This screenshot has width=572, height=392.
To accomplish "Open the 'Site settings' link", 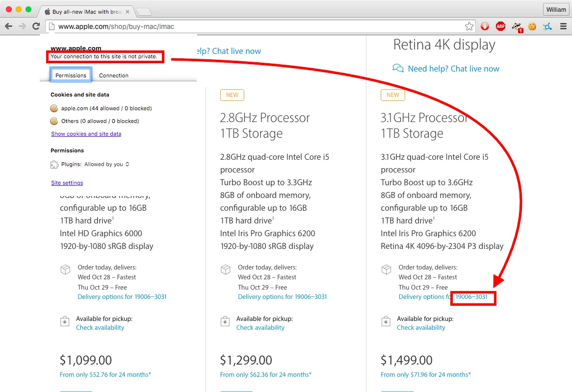I will 67,183.
